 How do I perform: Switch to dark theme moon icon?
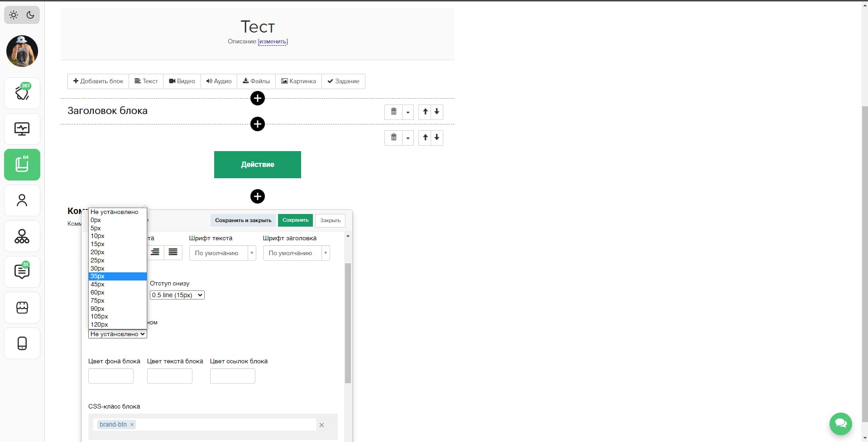30,15
